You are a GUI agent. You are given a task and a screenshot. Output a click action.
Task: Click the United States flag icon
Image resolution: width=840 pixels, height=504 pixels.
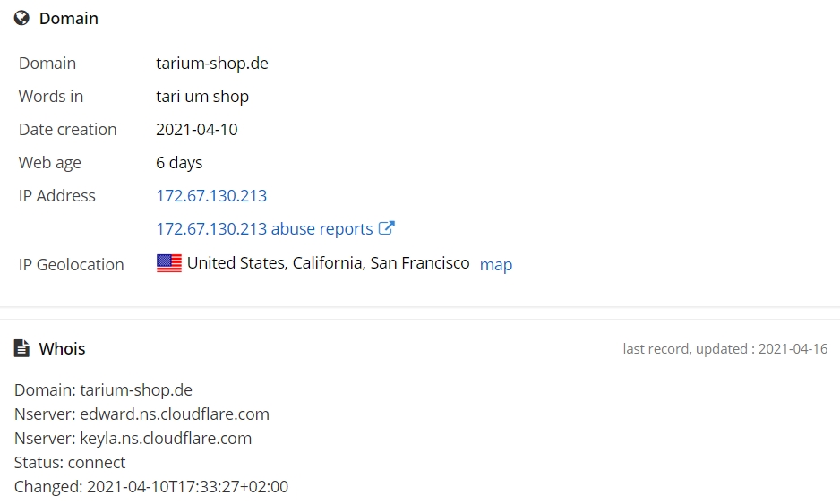169,263
